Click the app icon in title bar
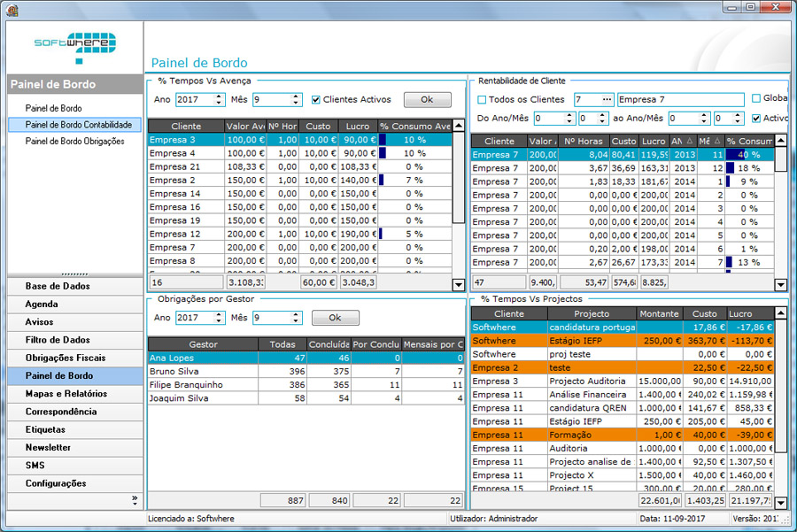 [x=10, y=9]
